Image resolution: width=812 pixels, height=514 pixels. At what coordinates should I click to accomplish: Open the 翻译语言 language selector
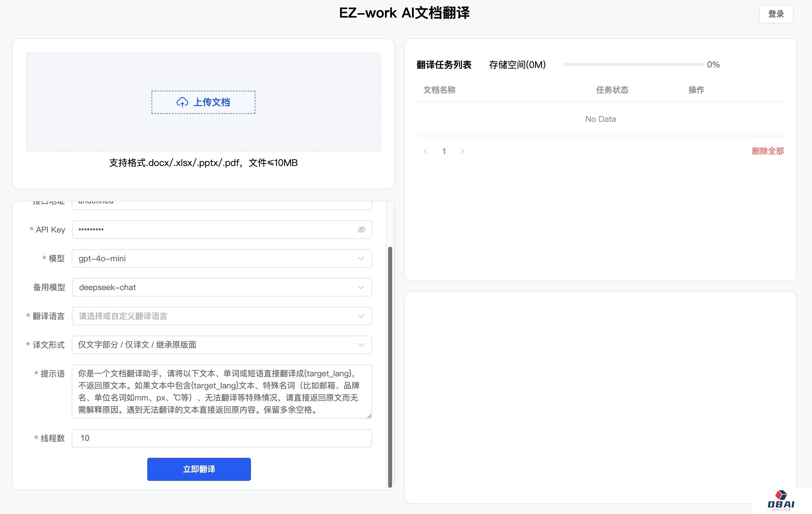(x=222, y=316)
